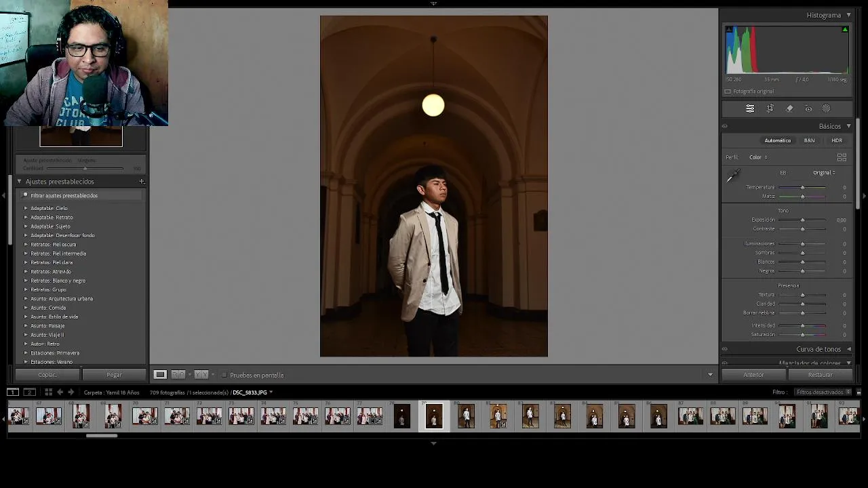The width and height of the screenshot is (868, 488).
Task: Select the Edit sliders tool icon
Action: pyautogui.click(x=750, y=108)
